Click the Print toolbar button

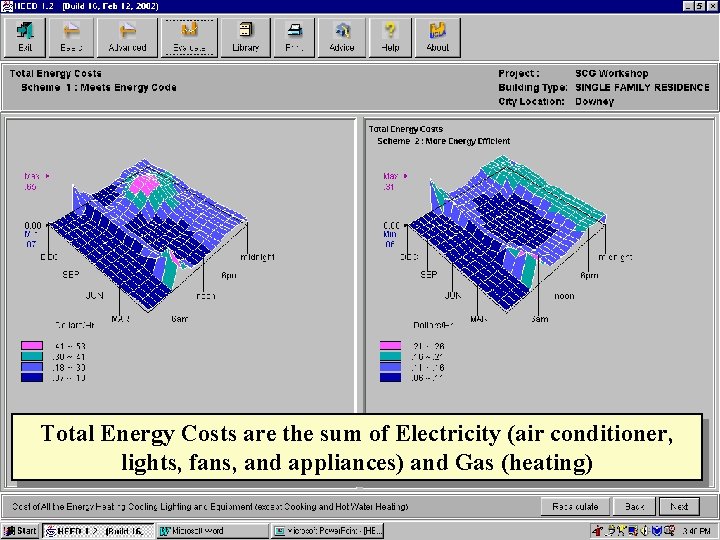tap(294, 37)
